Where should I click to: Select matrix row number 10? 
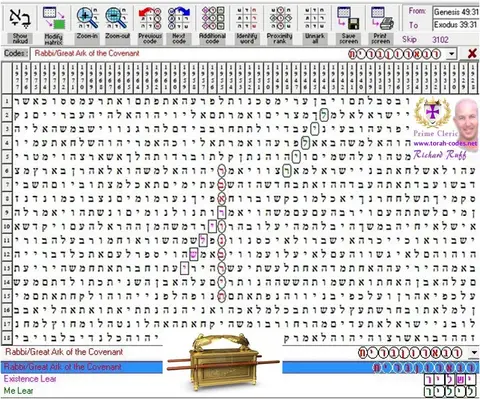[7, 227]
